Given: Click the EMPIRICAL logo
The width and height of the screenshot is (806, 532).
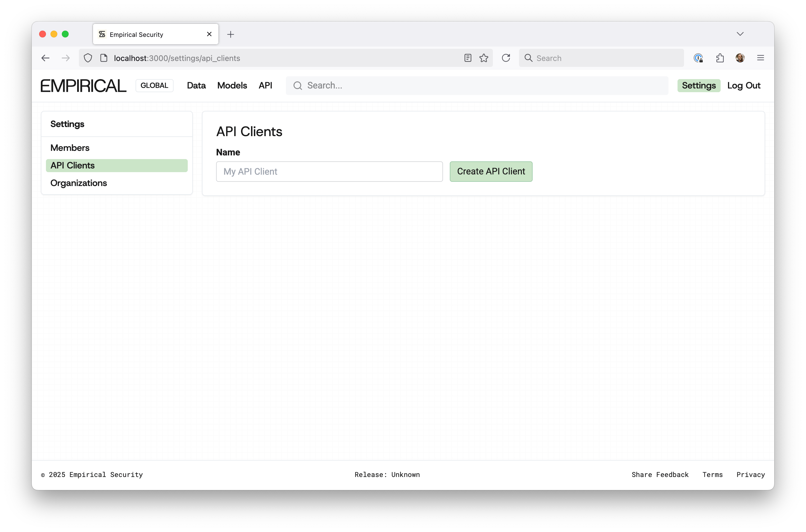Looking at the screenshot, I should point(83,85).
